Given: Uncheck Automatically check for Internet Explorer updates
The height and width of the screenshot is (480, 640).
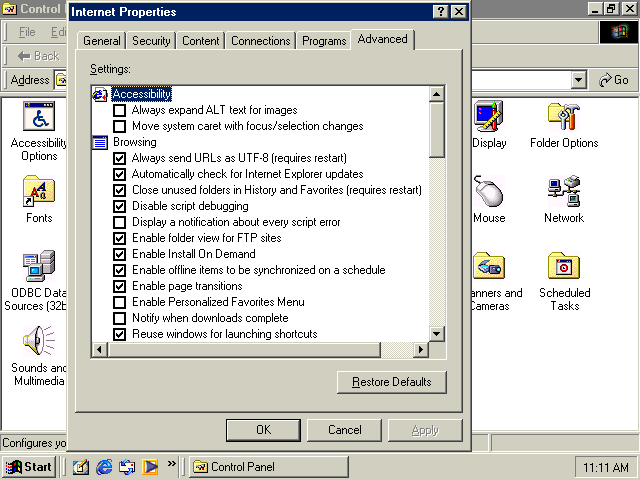Looking at the screenshot, I should (119, 174).
